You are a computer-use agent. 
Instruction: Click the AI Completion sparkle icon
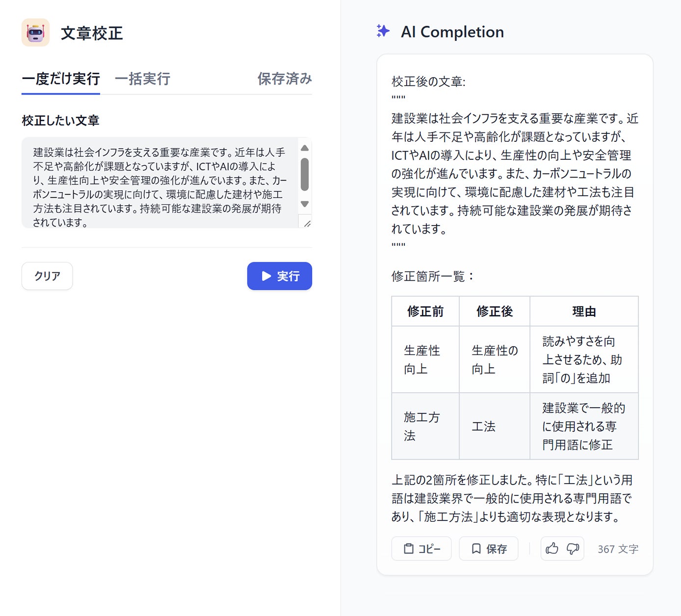click(383, 31)
